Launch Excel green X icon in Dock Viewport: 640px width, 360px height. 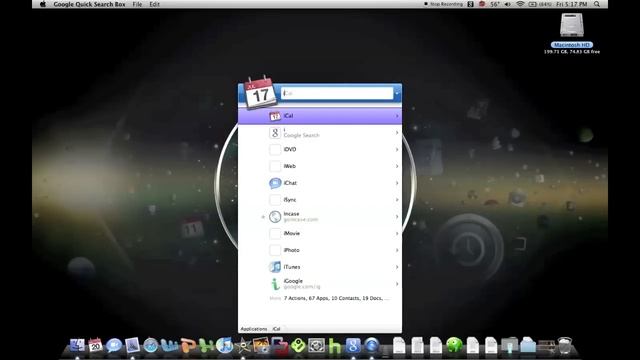[x=206, y=346]
